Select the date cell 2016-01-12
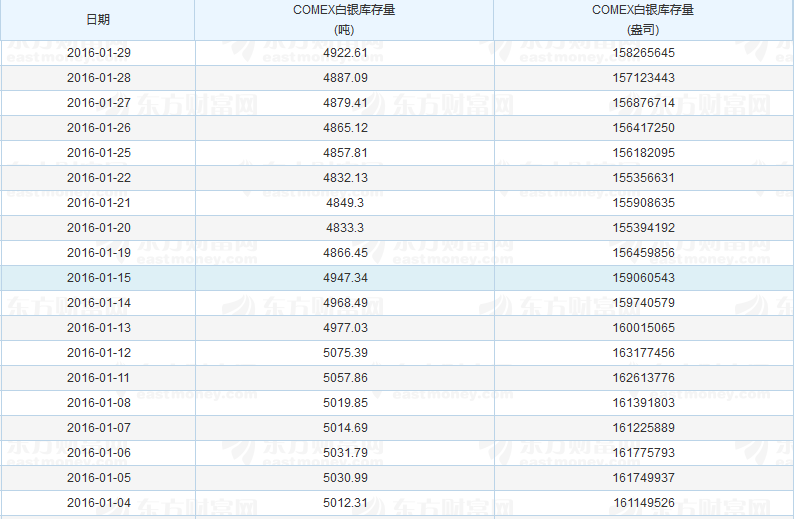Image resolution: width=795 pixels, height=519 pixels. [99, 353]
